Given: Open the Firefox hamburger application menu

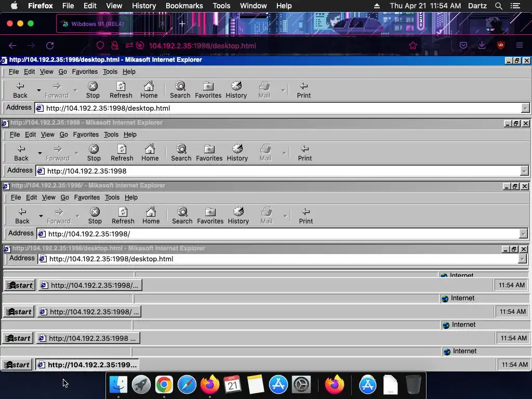Looking at the screenshot, I should point(520,45).
